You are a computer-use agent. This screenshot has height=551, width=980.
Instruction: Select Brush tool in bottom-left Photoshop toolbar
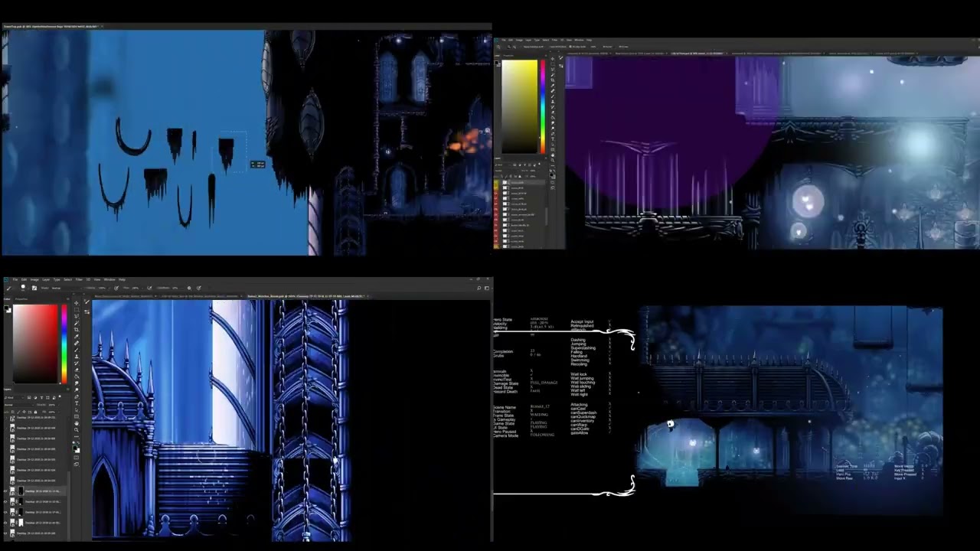click(x=77, y=350)
